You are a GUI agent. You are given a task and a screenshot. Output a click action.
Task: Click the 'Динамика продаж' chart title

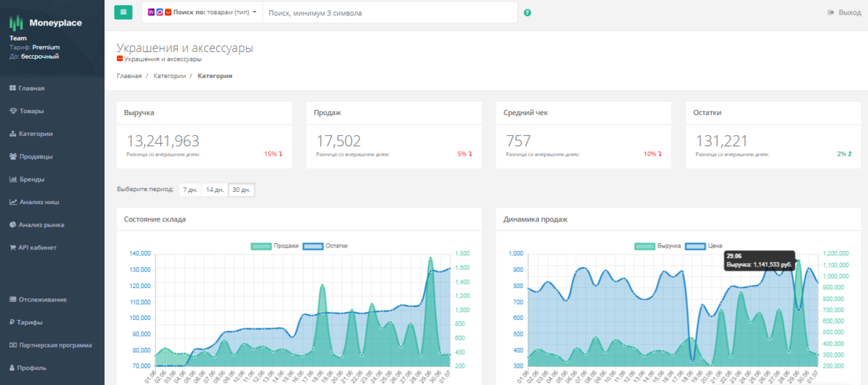[x=535, y=219]
